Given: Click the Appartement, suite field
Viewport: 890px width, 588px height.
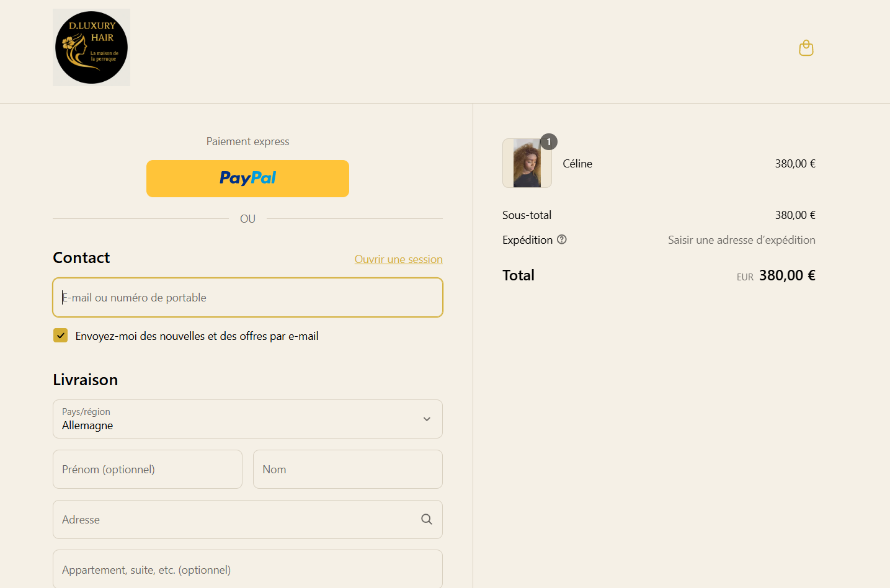Looking at the screenshot, I should [x=247, y=569].
